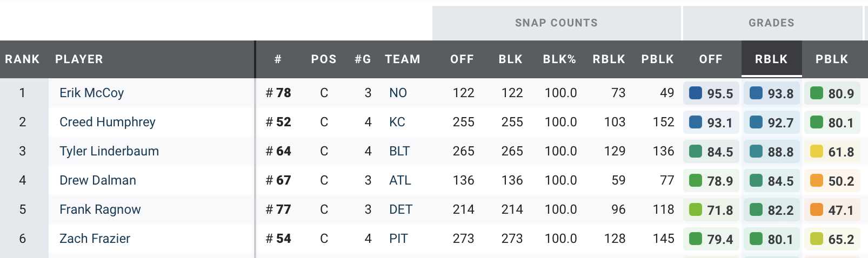This screenshot has height=258, width=868.
Task: Open Tyler Linderbaum's profile link
Action: coord(109,151)
